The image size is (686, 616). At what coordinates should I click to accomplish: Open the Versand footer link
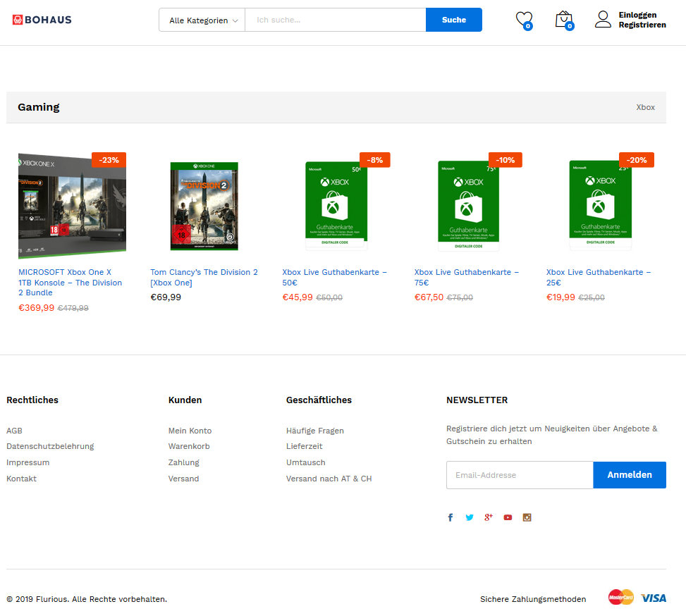184,479
